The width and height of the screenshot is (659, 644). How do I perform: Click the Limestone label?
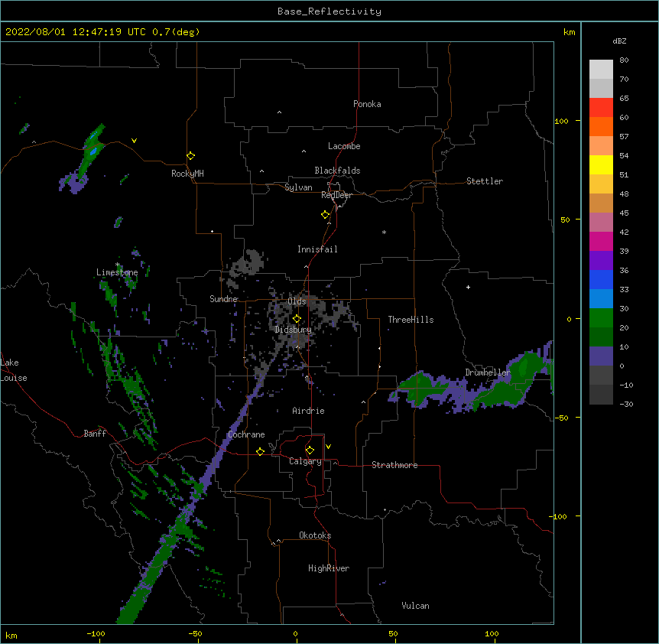(117, 272)
